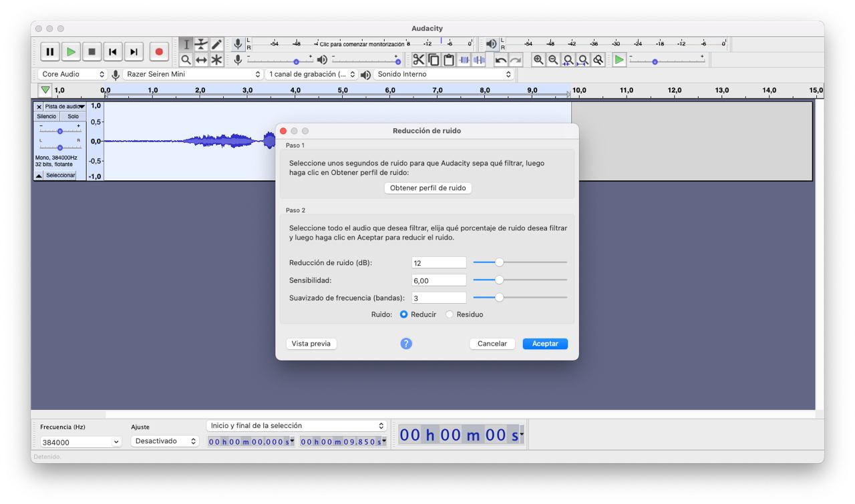
Task: Click the red Record button
Action: 159,51
